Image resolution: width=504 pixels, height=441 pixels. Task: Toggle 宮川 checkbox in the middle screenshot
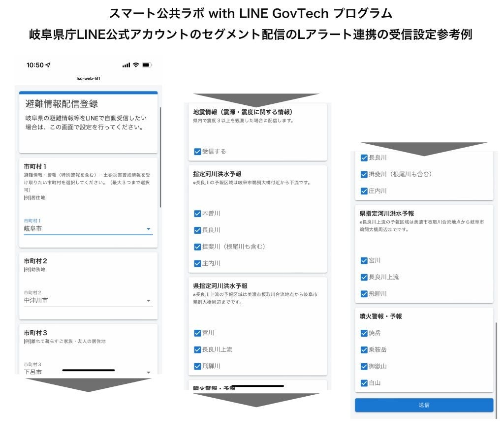pos(197,333)
